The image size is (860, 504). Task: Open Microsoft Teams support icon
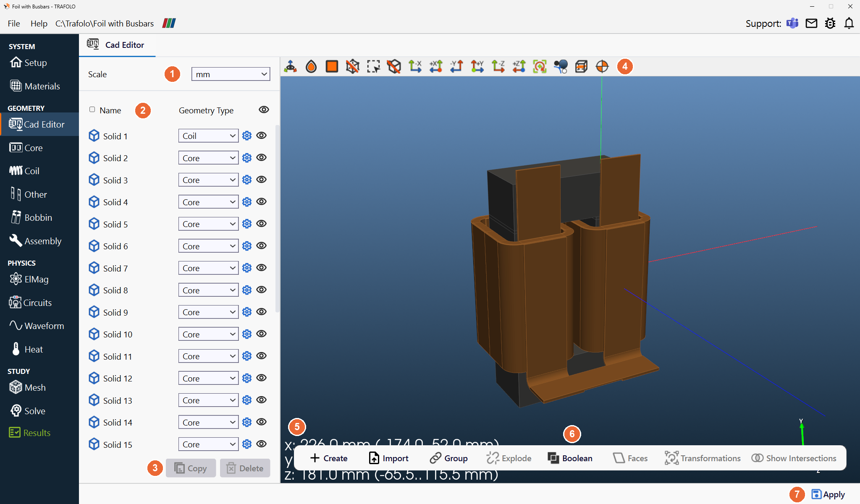pos(792,23)
